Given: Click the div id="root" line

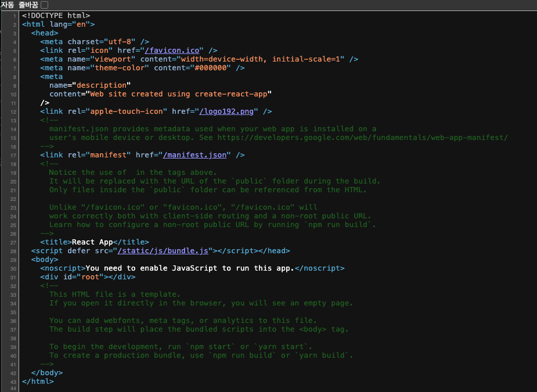Looking at the screenshot, I should click(x=88, y=277).
